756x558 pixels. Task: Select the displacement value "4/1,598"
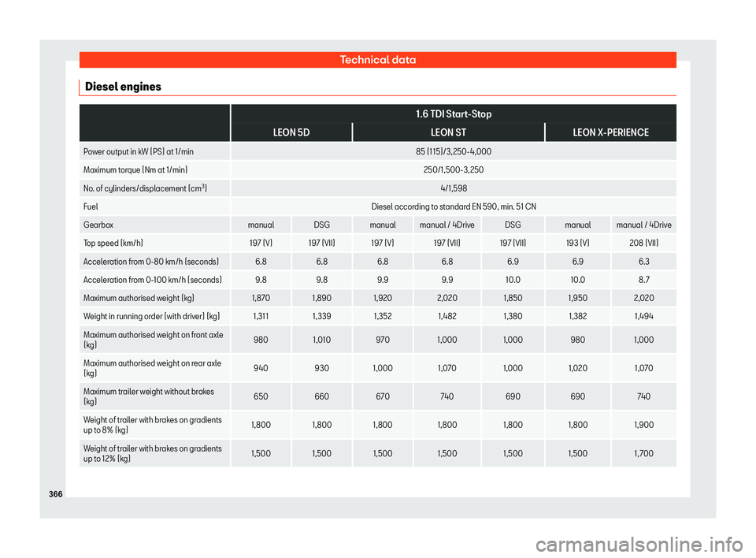(454, 188)
